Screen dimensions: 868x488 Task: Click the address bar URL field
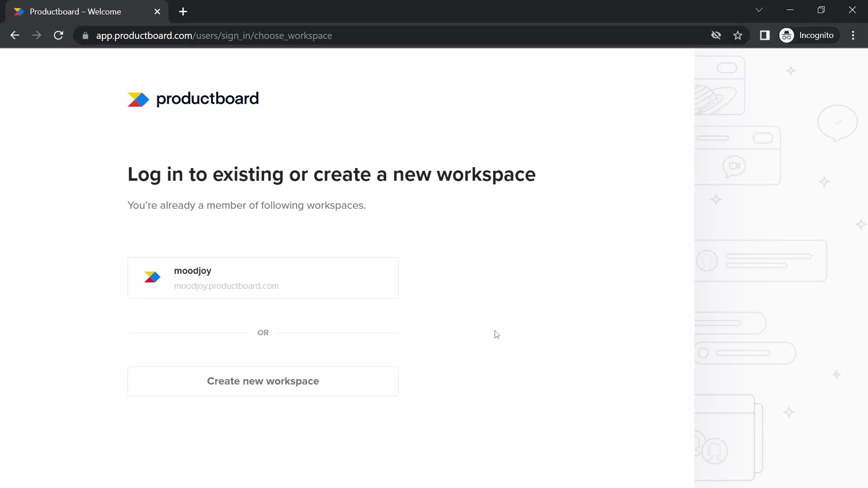(214, 35)
